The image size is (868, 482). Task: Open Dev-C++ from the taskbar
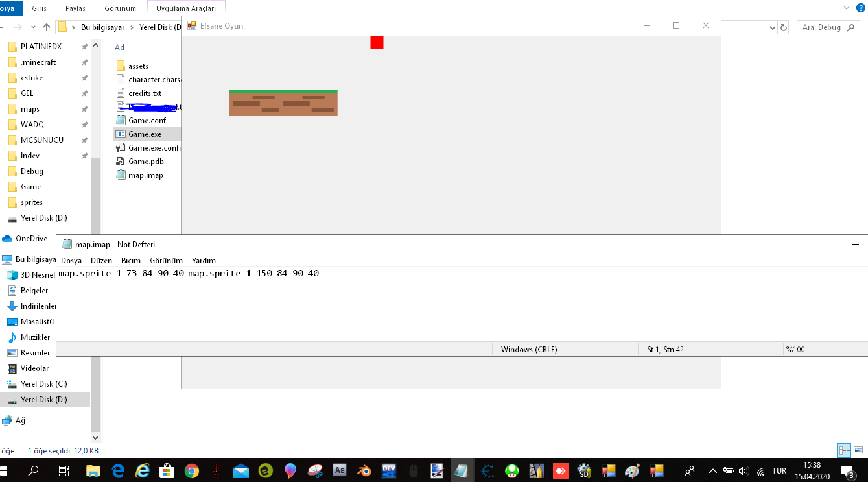(389, 471)
